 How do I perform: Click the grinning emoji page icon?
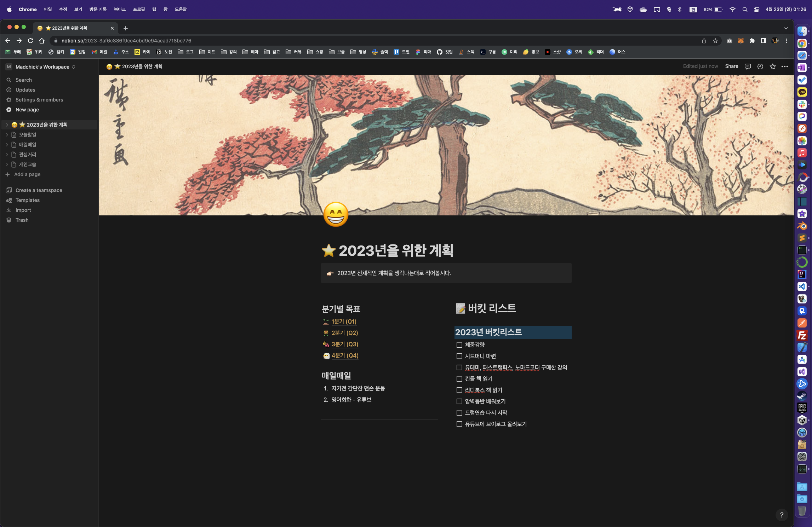(336, 214)
